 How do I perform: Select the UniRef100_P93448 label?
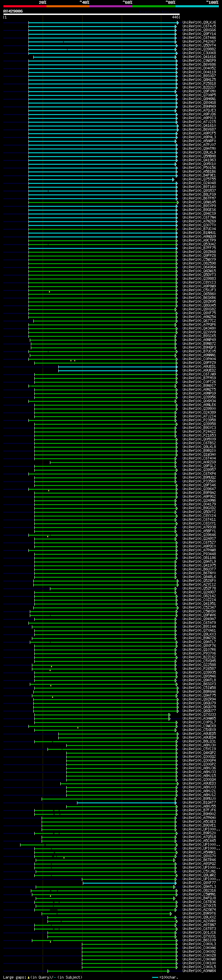coord(199,554)
